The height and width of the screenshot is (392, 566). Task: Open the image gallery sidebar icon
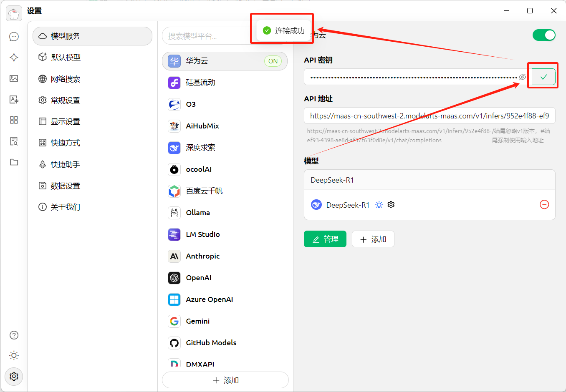14,78
